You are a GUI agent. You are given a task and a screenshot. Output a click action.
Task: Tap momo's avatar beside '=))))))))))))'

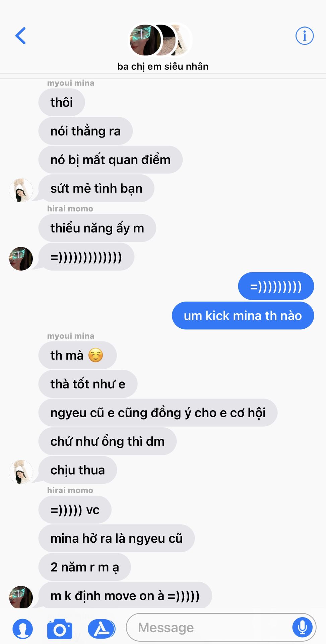[21, 259]
